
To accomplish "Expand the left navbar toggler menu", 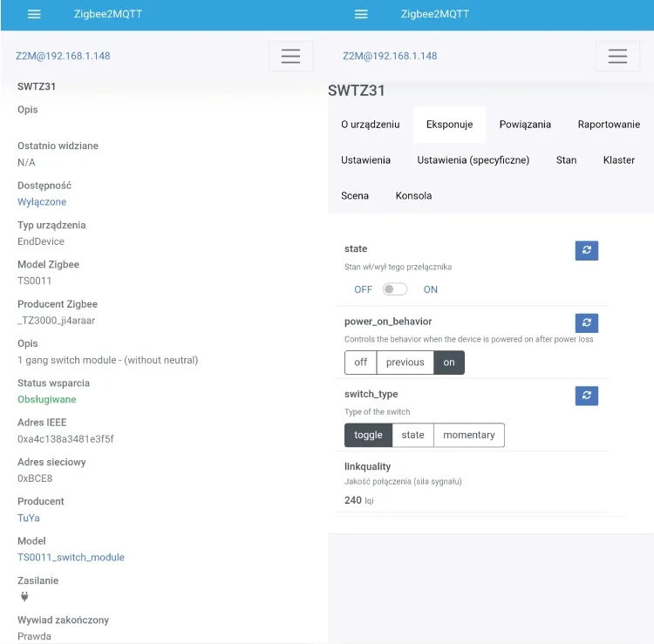I will 290,57.
